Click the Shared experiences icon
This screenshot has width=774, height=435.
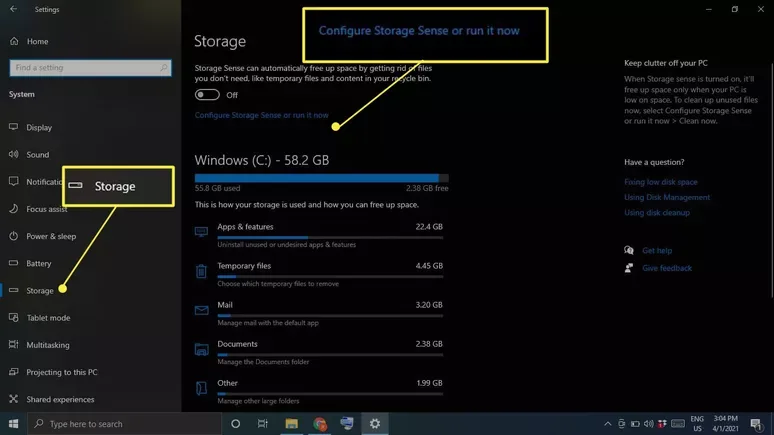(13, 398)
